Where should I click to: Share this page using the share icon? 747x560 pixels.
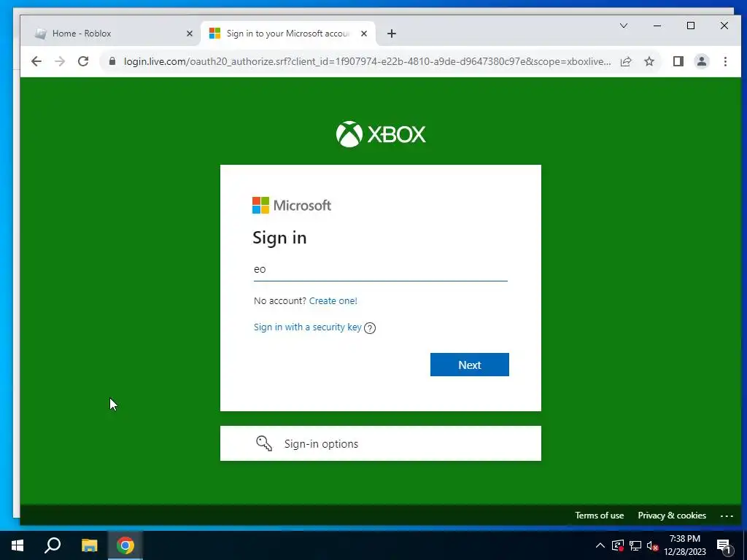pos(626,61)
